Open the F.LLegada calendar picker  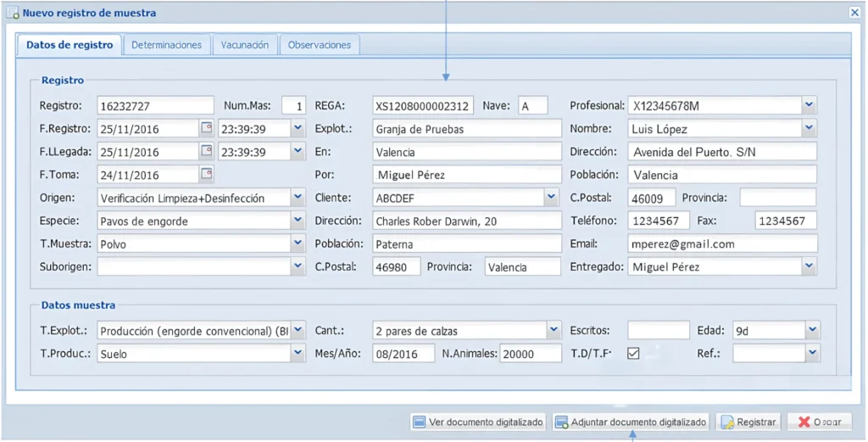tap(206, 151)
